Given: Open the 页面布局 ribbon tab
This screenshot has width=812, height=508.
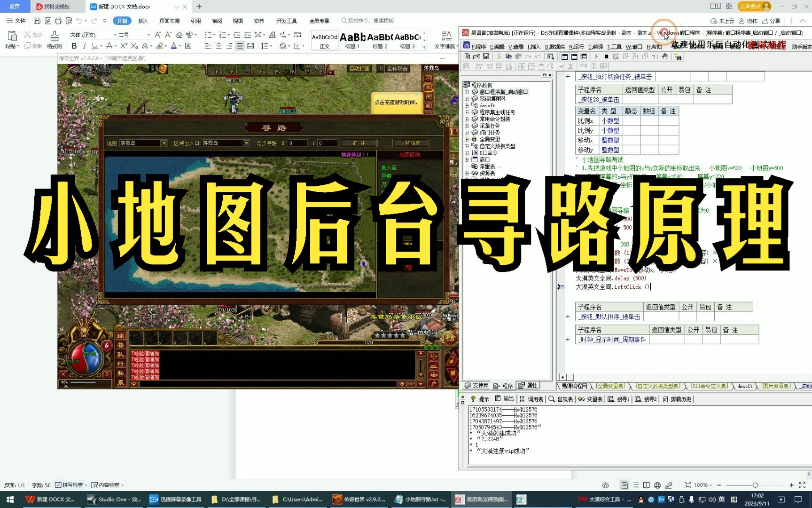Looking at the screenshot, I should point(170,21).
